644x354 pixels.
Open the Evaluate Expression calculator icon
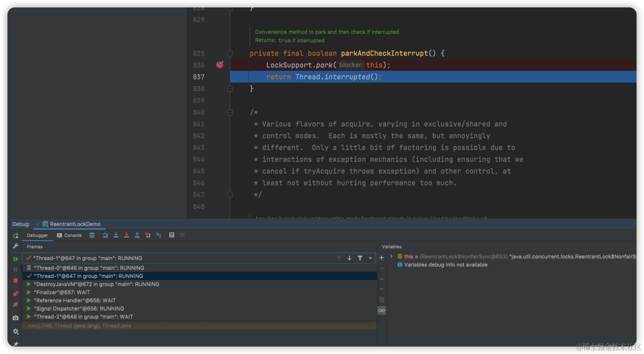tap(172, 235)
